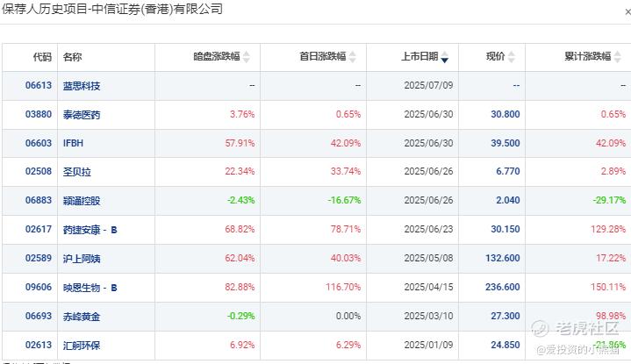
Task: Sort by 上市日期 column arrows
Action: [444, 57]
